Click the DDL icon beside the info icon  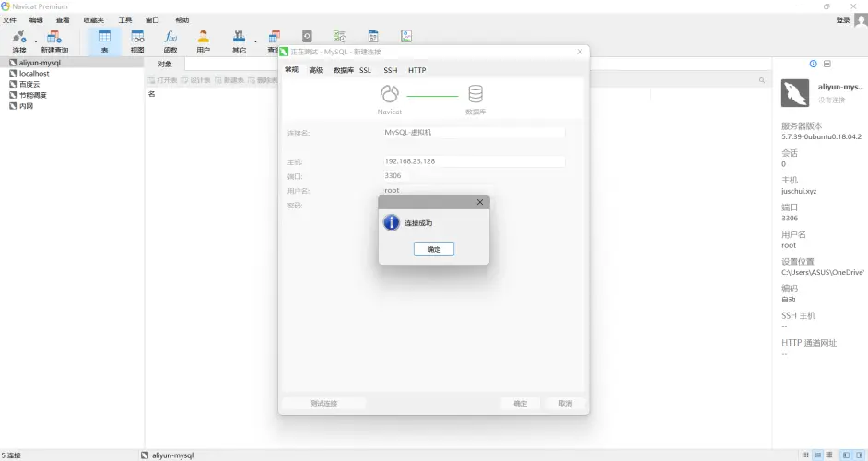[x=827, y=64]
